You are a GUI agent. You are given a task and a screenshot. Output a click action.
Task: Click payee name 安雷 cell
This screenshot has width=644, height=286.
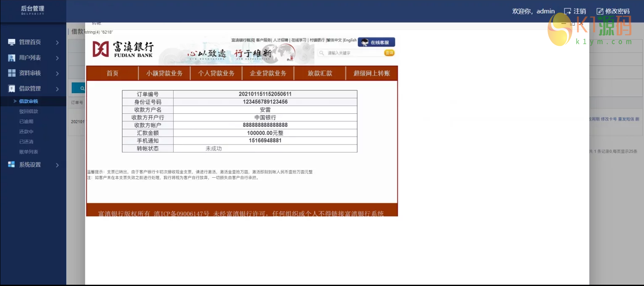pyautogui.click(x=265, y=110)
